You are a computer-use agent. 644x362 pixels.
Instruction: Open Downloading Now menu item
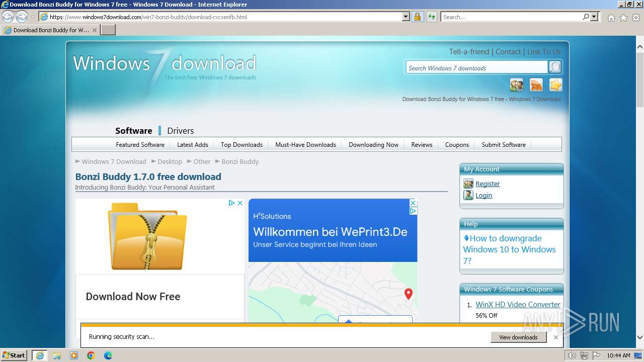point(373,145)
